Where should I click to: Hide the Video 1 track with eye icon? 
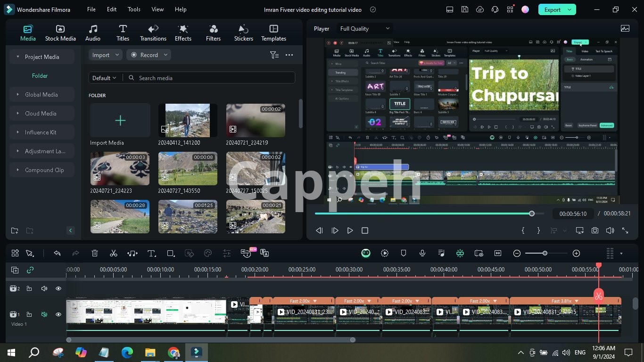pyautogui.click(x=58, y=314)
